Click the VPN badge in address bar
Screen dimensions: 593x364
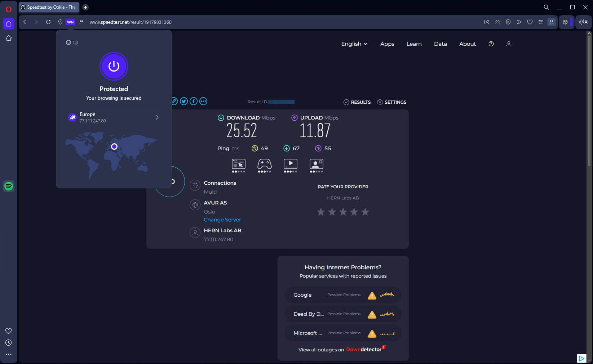tap(70, 22)
